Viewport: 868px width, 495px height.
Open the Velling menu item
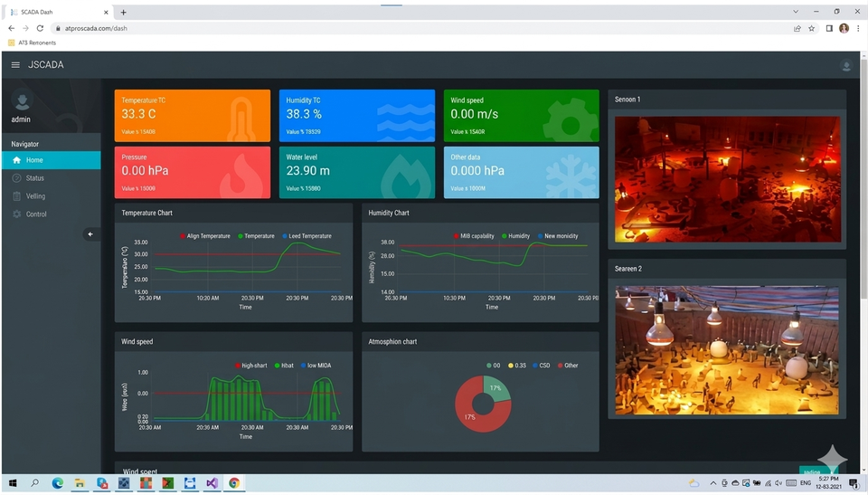click(35, 196)
